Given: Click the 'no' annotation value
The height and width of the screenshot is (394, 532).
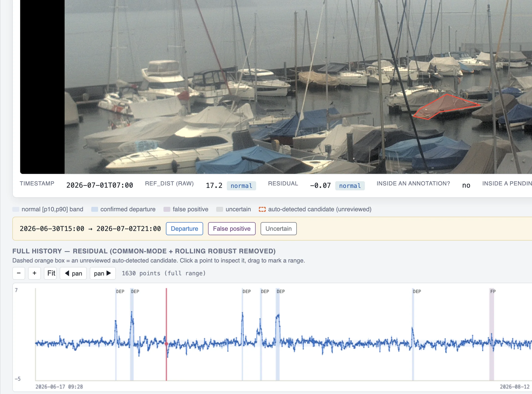Looking at the screenshot, I should [x=466, y=185].
